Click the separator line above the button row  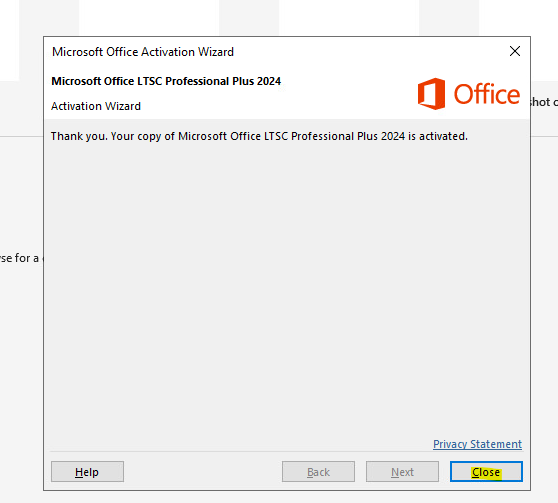287,452
